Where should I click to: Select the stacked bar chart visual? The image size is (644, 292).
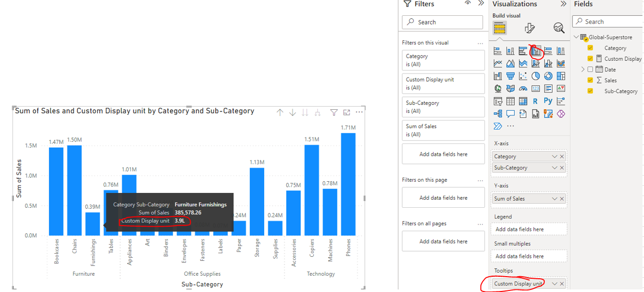click(x=498, y=51)
